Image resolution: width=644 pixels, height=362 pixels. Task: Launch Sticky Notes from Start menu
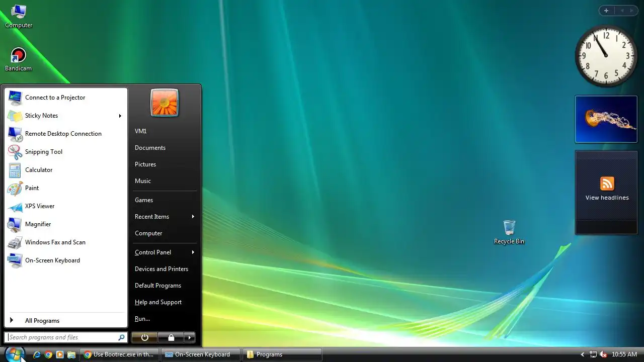(x=60, y=116)
